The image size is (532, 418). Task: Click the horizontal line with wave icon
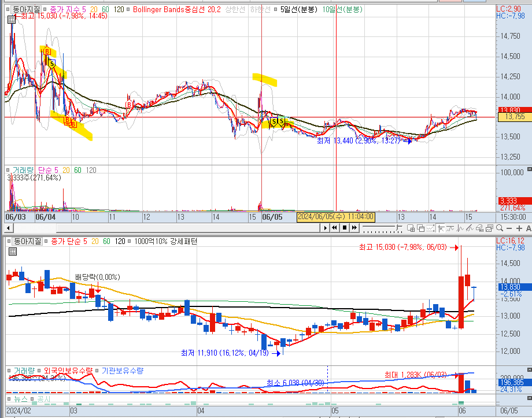click(450, 228)
